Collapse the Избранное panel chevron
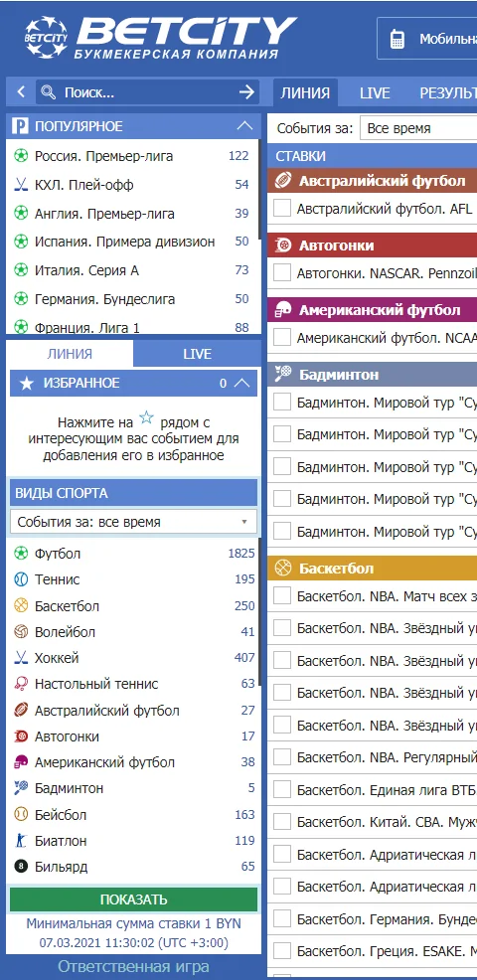 pyautogui.click(x=242, y=383)
